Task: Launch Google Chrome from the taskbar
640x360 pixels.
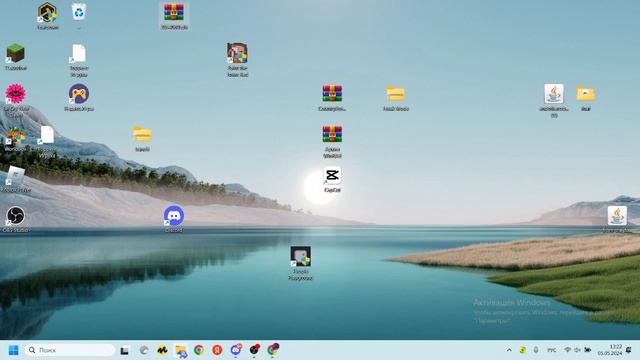Action: click(199, 350)
